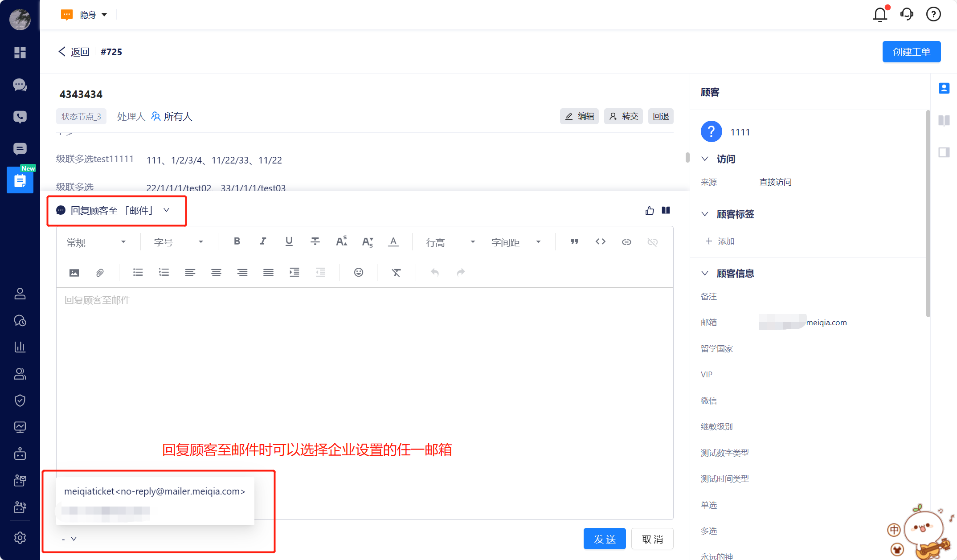Click the Bold formatting icon
The width and height of the screenshot is (957, 560).
tap(237, 241)
